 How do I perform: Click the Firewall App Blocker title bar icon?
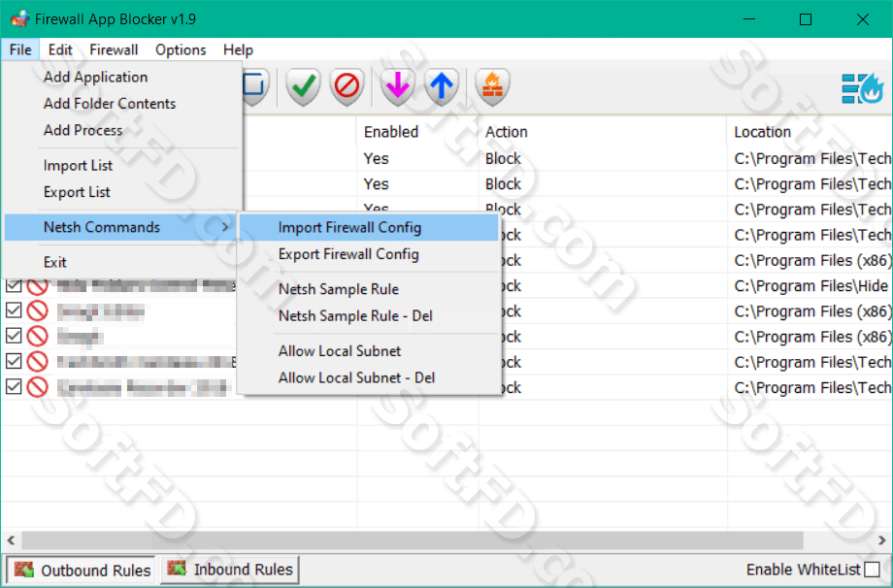coord(20,18)
